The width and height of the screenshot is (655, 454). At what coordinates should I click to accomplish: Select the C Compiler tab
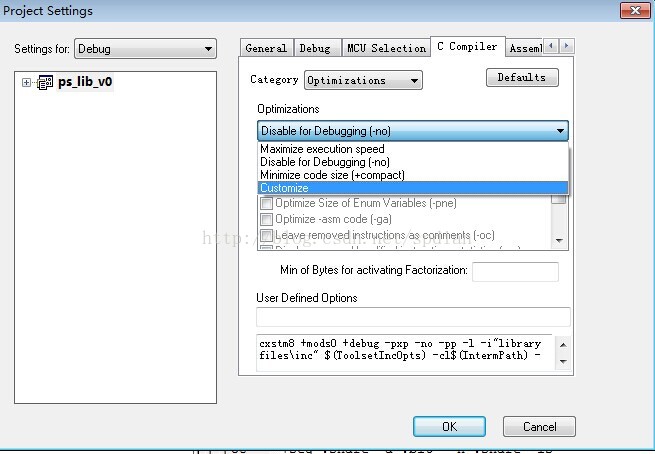[x=467, y=47]
